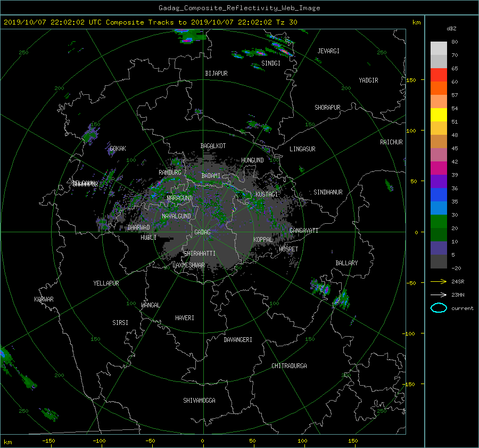479x448 pixels.
Task: Click the CHITRADURGA city label
Action: point(289,366)
